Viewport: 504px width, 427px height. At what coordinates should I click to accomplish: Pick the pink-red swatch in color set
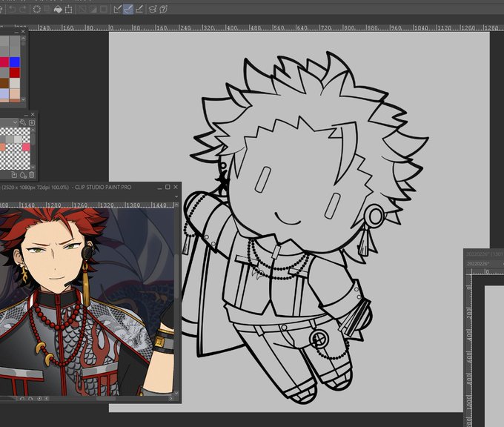click(x=4, y=62)
